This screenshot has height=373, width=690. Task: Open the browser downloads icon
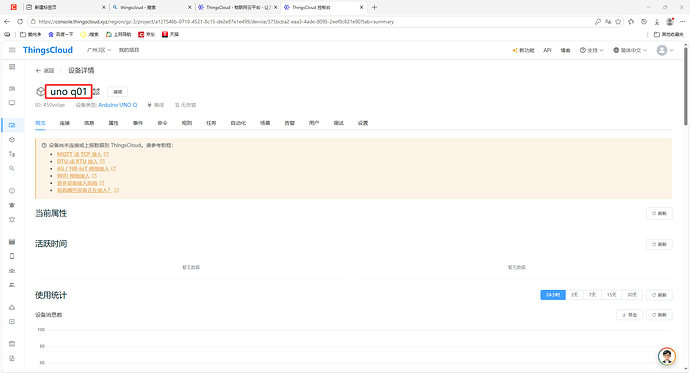click(657, 22)
